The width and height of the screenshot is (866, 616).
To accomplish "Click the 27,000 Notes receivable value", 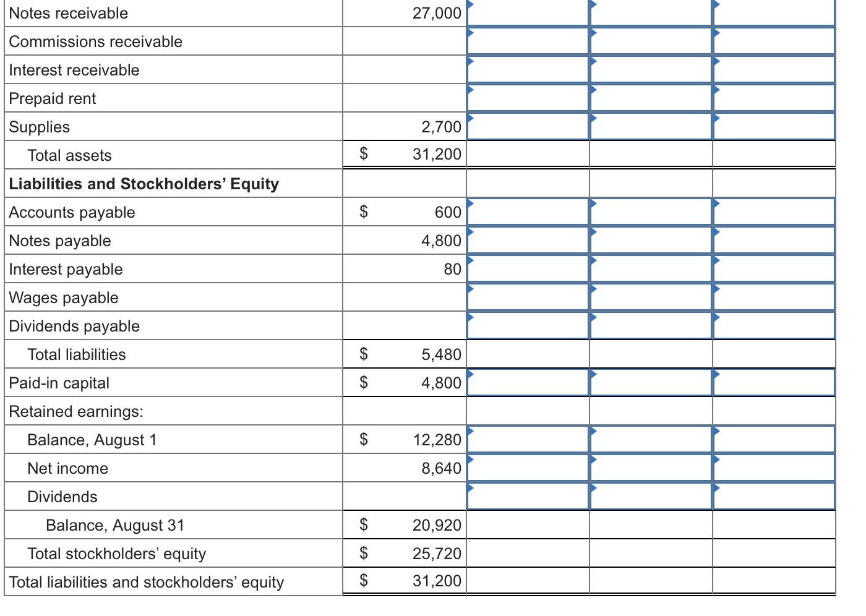I will (x=437, y=13).
